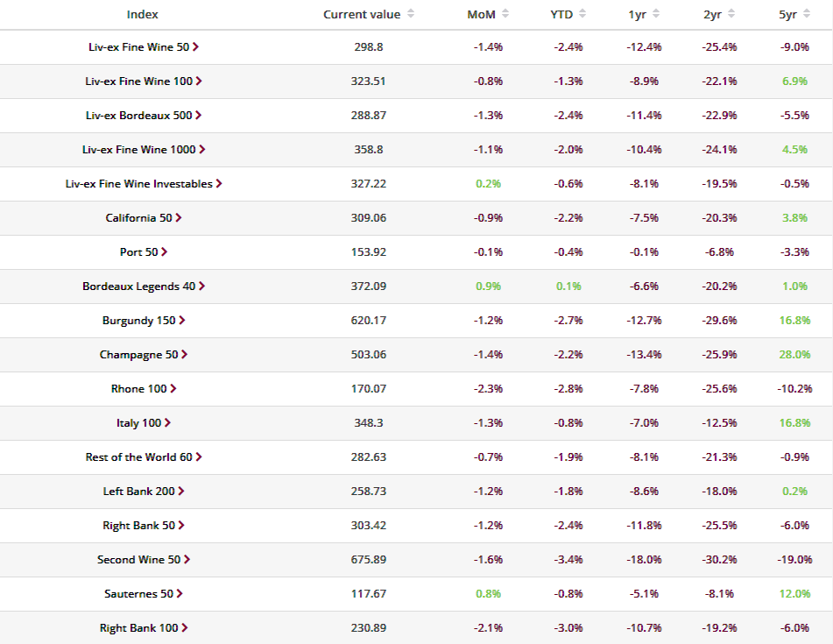Sort table by Current value column
Viewport: 833px width, 644px height.
pyautogui.click(x=411, y=14)
